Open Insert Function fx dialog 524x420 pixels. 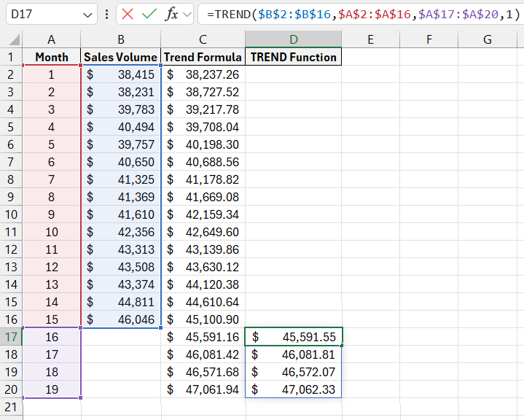click(x=172, y=14)
